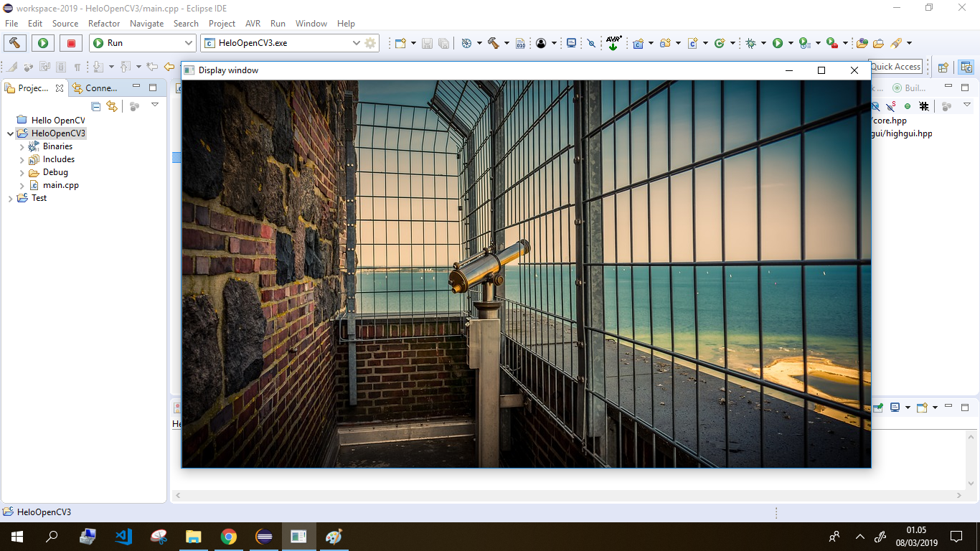
Task: Click the green Launch run button
Action: click(43, 43)
